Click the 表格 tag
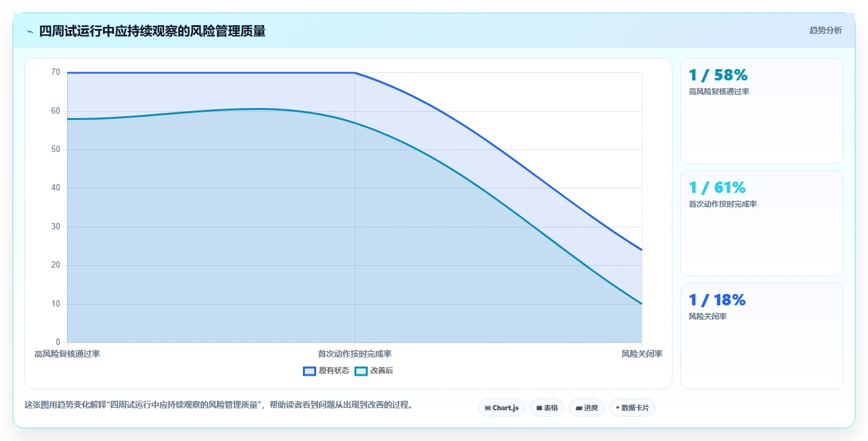 coord(547,408)
